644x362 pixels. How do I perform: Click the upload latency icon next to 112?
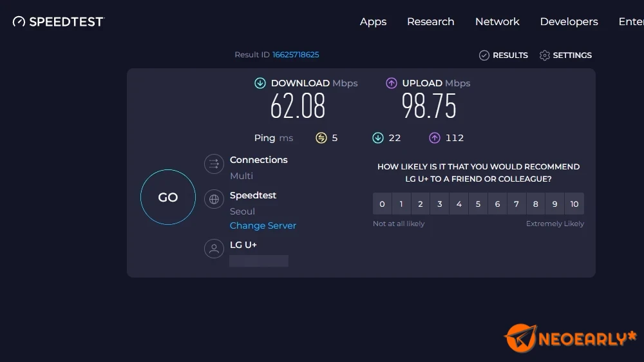(435, 138)
